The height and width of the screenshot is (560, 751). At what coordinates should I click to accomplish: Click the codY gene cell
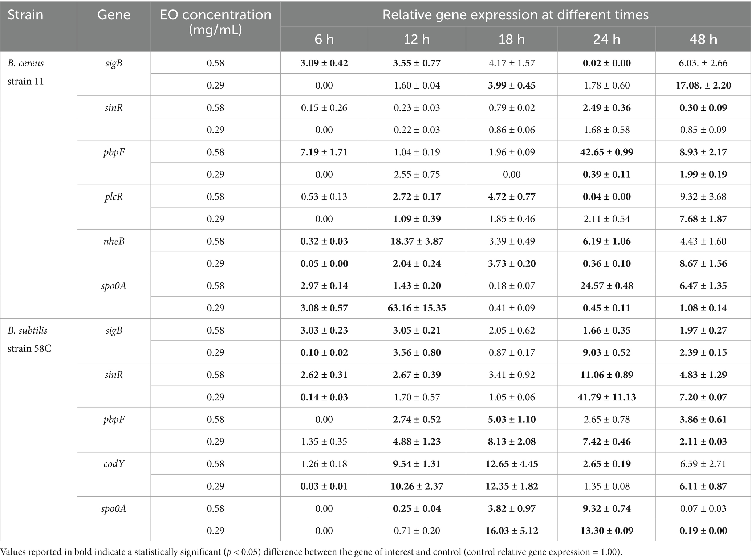[114, 464]
